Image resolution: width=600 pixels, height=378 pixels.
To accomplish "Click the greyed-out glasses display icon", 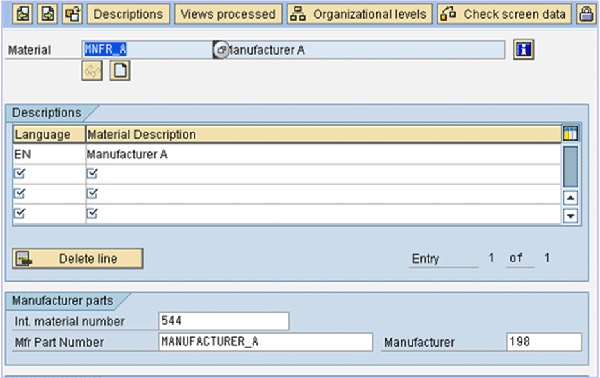I will point(92,70).
